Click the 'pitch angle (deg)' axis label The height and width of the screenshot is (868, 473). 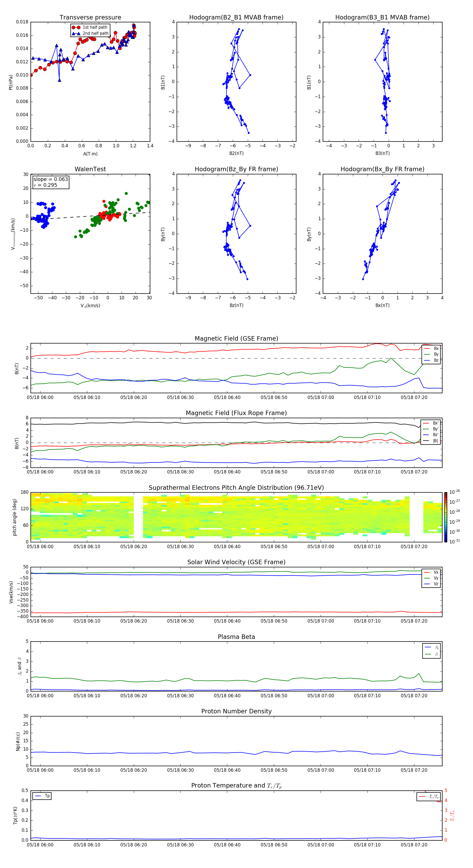pyautogui.click(x=14, y=517)
